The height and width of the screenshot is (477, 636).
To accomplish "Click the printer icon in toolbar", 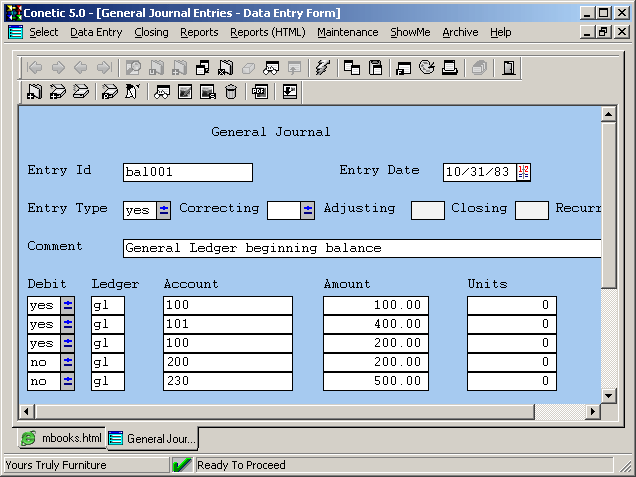I will tap(450, 68).
